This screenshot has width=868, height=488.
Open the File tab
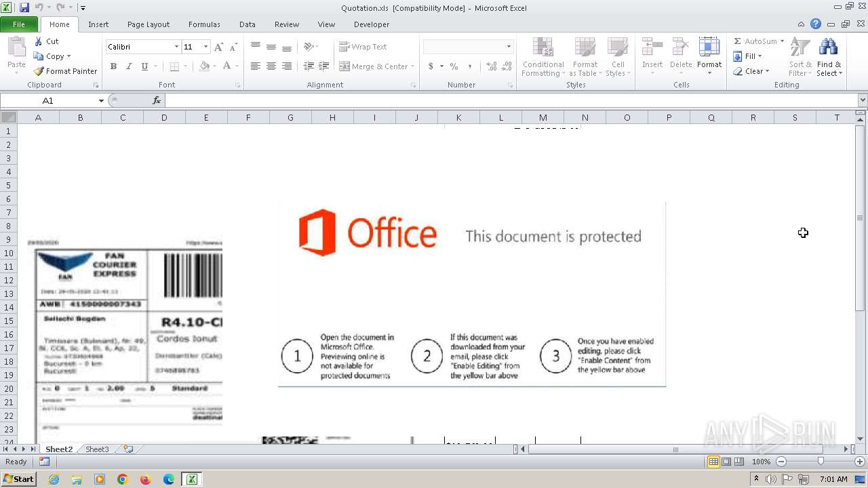pyautogui.click(x=19, y=24)
